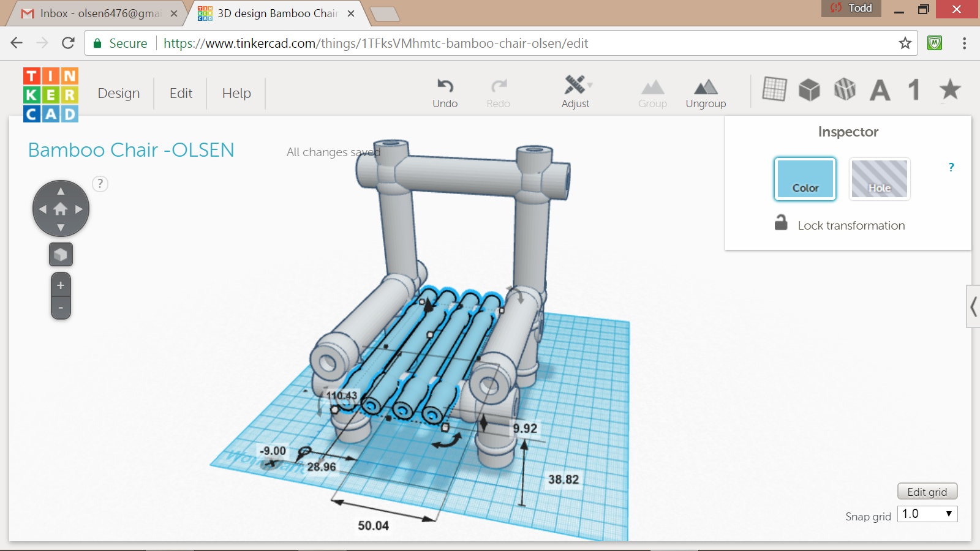Open the Snap grid dropdown
The image size is (980, 551).
927,514
